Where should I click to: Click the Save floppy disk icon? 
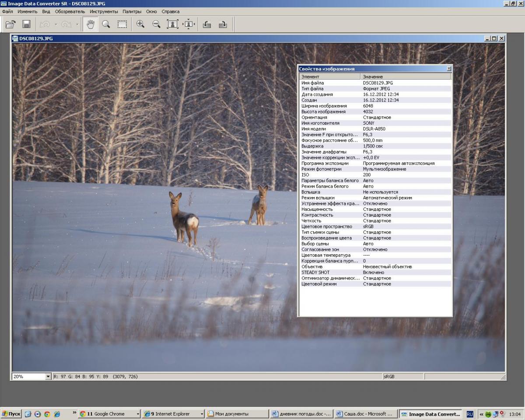26,24
